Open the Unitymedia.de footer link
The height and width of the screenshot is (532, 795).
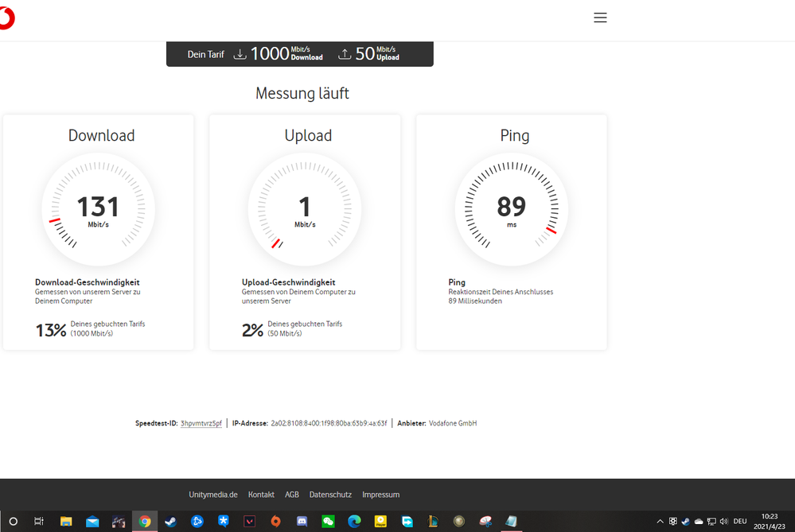[213, 495]
